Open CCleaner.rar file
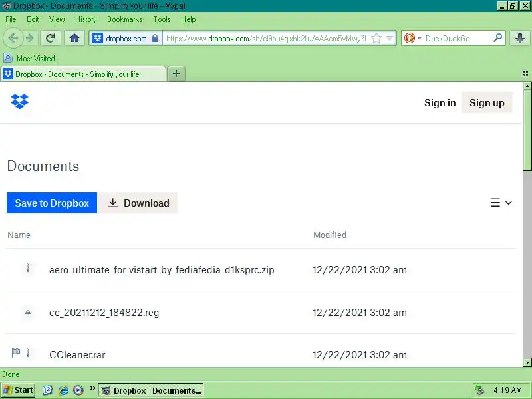 coord(77,355)
